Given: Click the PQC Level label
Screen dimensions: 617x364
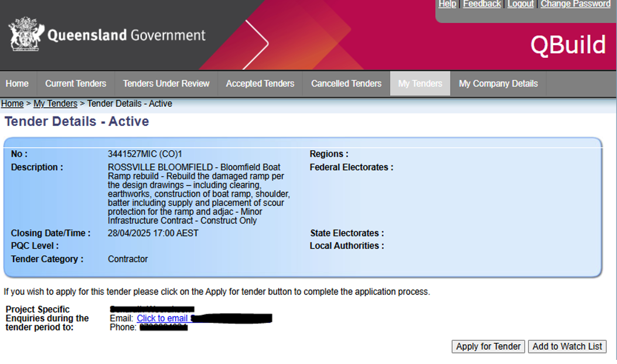Looking at the screenshot, I should 35,246.
